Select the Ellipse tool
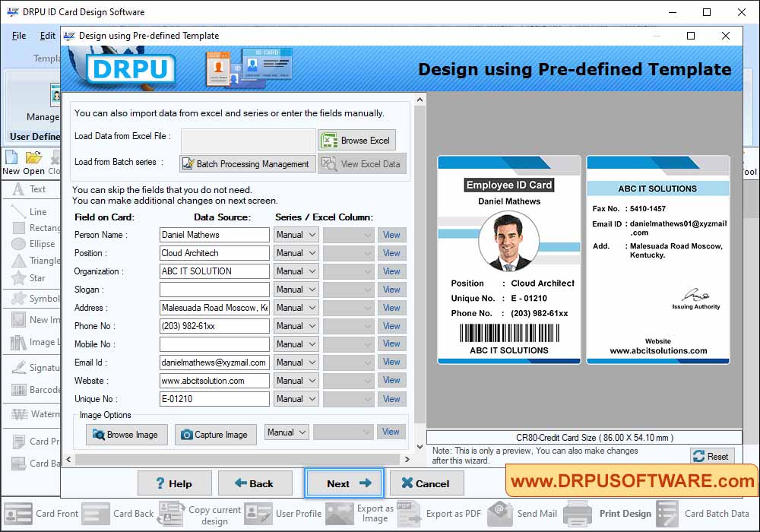 [33, 244]
